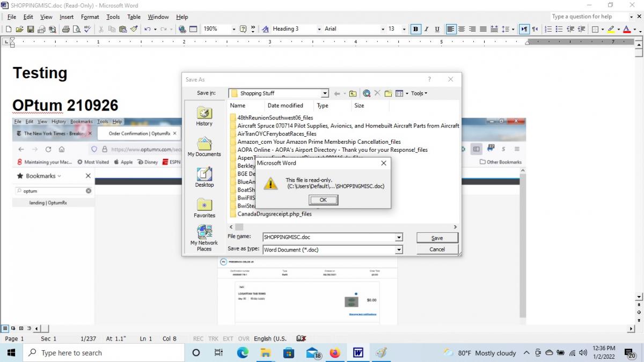Toggle Align Left paragraph alignment
This screenshot has width=644, height=362.
pyautogui.click(x=451, y=29)
